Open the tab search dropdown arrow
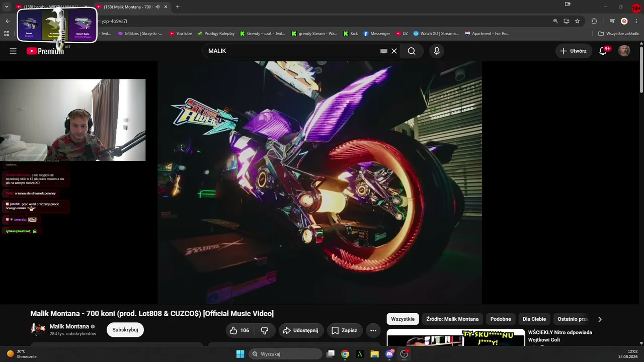Screen dimensions: 644x362 pos(7,7)
